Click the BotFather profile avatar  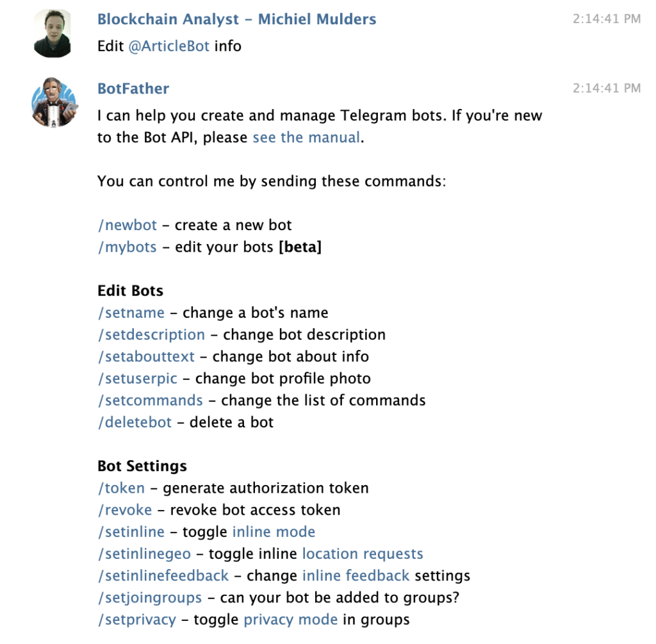point(55,102)
